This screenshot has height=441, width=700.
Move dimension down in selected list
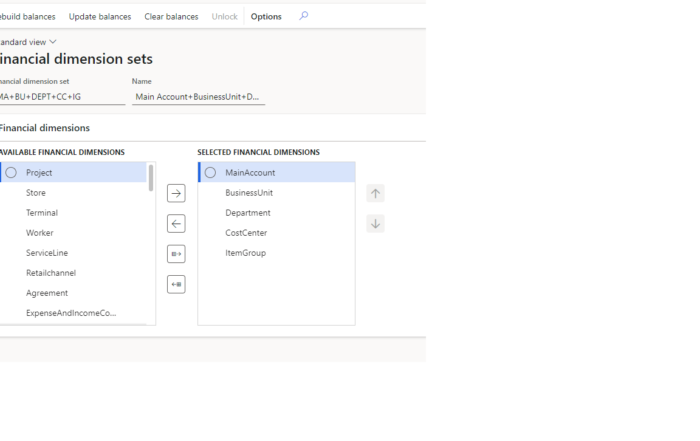coord(375,224)
